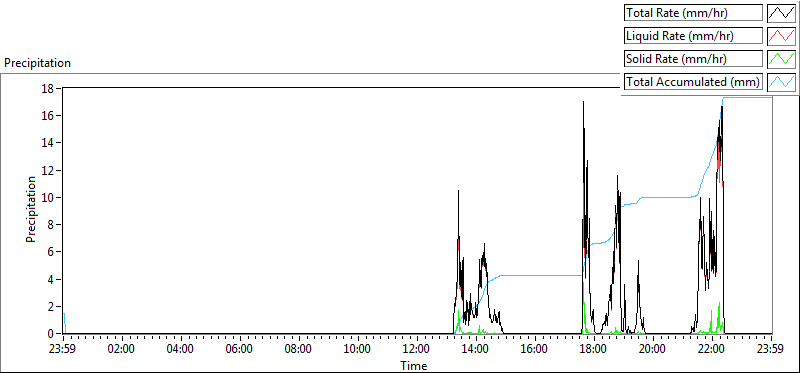
Task: Click the 08:00 time label
Action: coord(299,350)
